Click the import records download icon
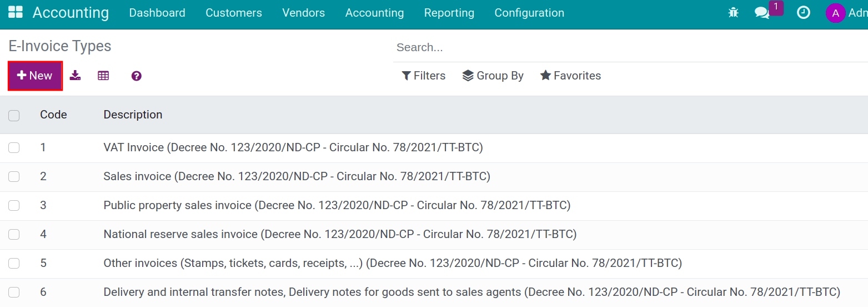The image size is (868, 307). [x=75, y=76]
